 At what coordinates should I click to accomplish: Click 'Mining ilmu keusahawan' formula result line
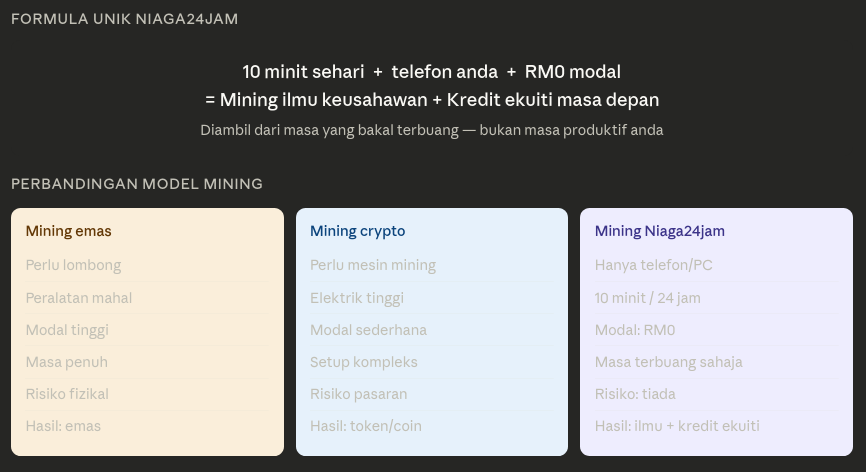[x=431, y=100]
